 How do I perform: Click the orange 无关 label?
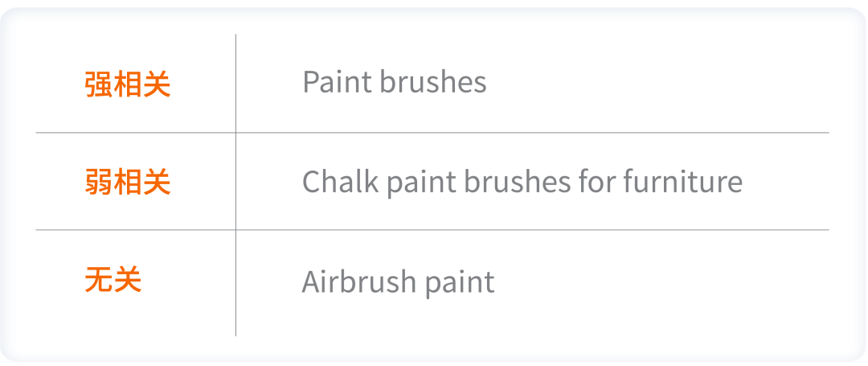(x=113, y=281)
